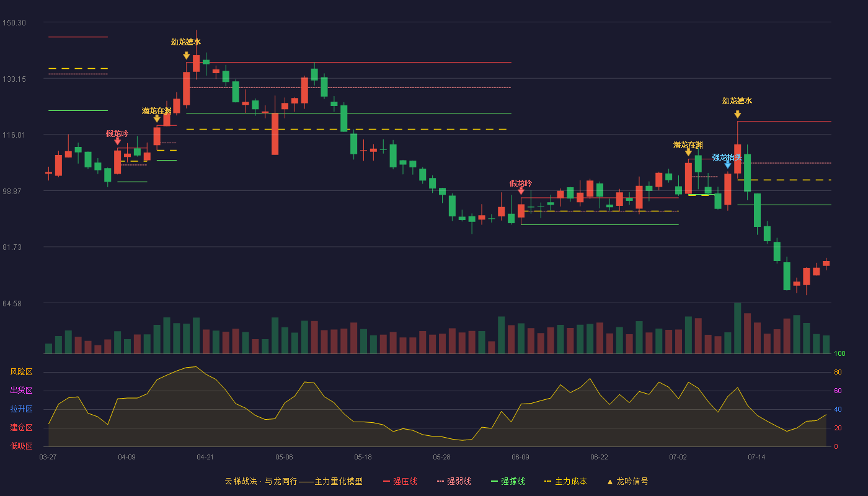Select the 潜龙在渊 label near 07-02
Viewport: 868px width, 496px height.
tap(688, 145)
